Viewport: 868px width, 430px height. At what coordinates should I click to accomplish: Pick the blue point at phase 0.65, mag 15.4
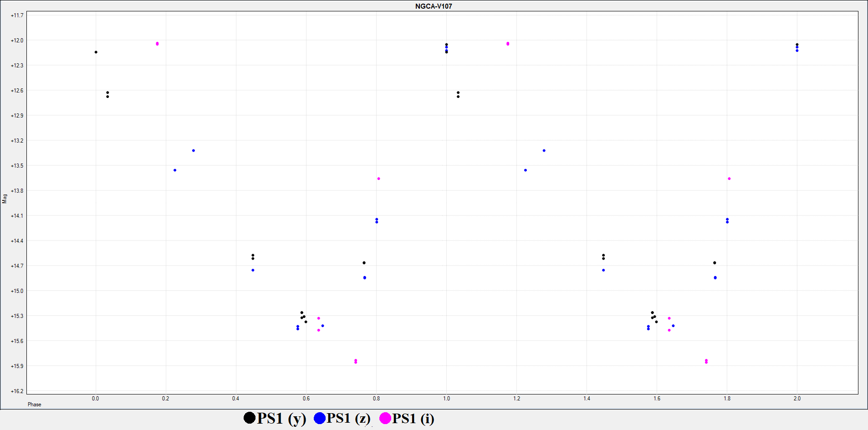323,326
